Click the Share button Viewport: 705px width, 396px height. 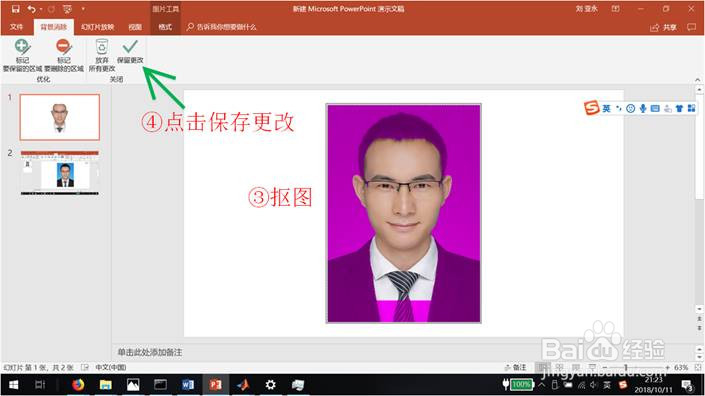664,27
